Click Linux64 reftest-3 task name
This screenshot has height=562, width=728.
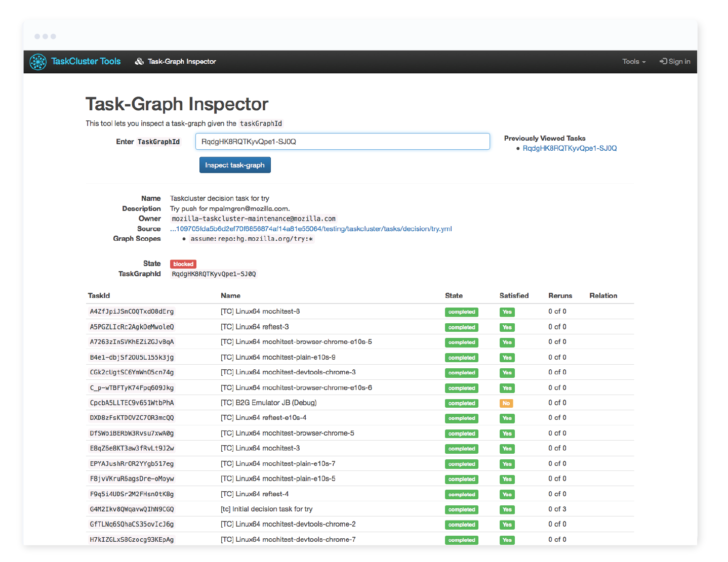click(255, 327)
